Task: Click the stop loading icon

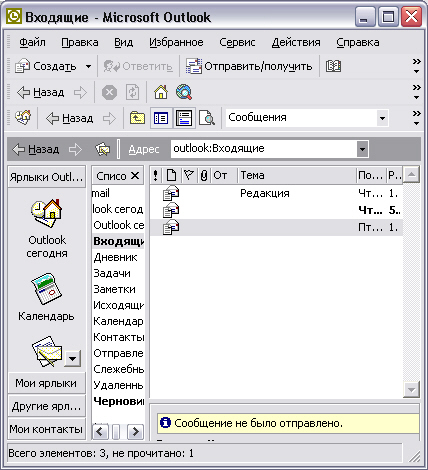Action: coord(109,92)
